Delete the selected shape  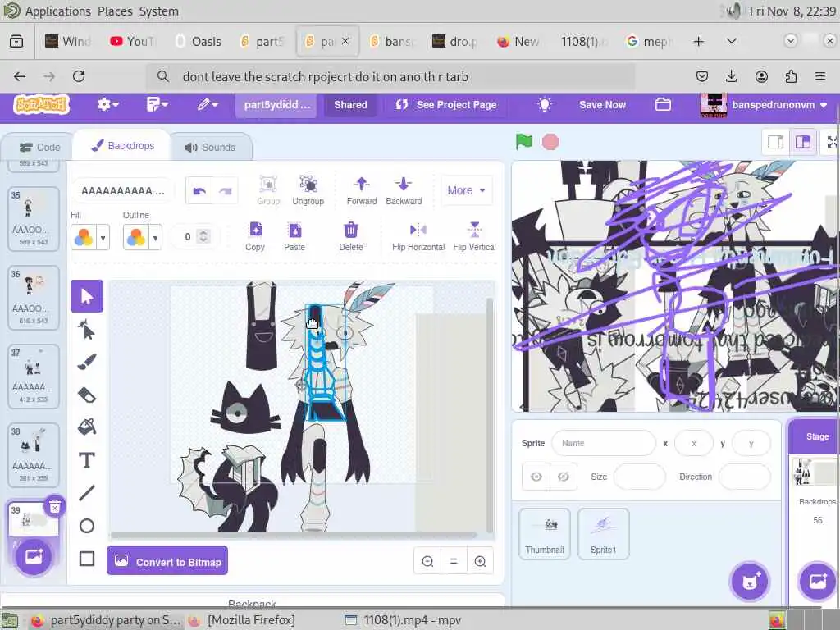[x=351, y=236]
